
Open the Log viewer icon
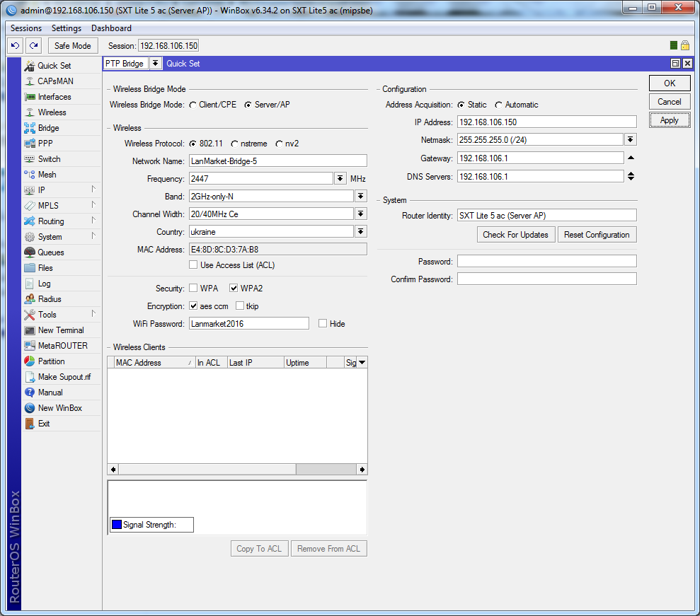30,284
